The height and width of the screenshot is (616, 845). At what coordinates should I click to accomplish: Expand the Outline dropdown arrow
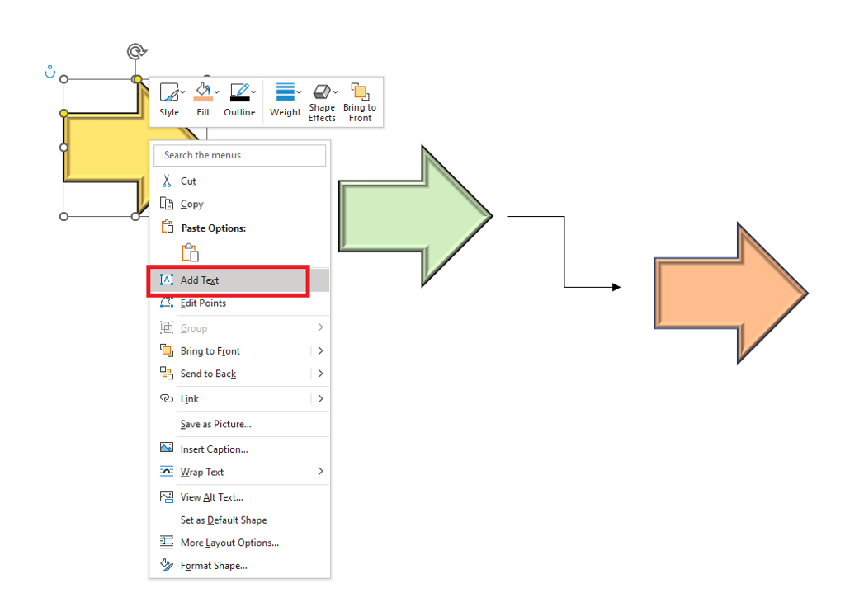(253, 92)
